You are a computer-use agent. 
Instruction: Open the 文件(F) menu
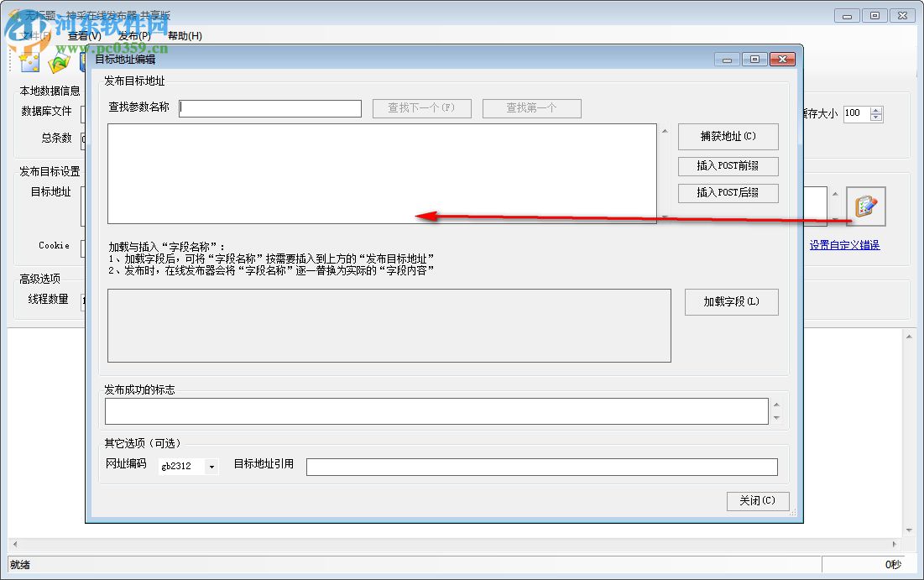34,36
